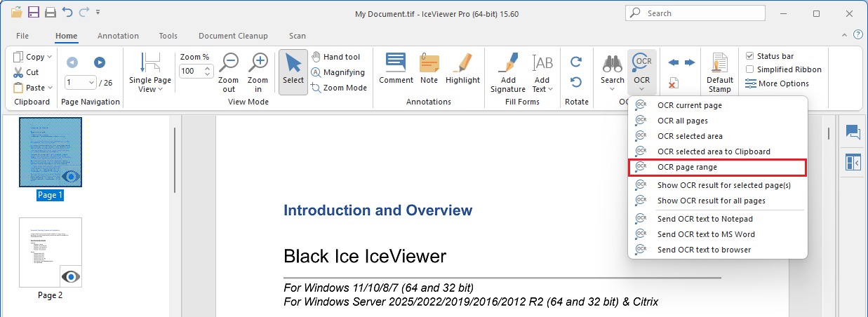The image size is (868, 317).
Task: Choose Send OCR text to browser
Action: click(718, 250)
